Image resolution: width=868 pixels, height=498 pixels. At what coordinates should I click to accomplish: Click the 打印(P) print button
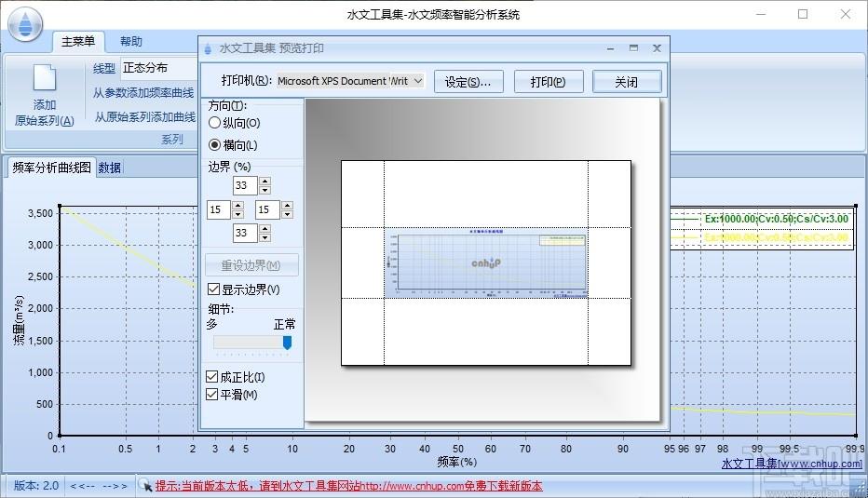pos(549,82)
